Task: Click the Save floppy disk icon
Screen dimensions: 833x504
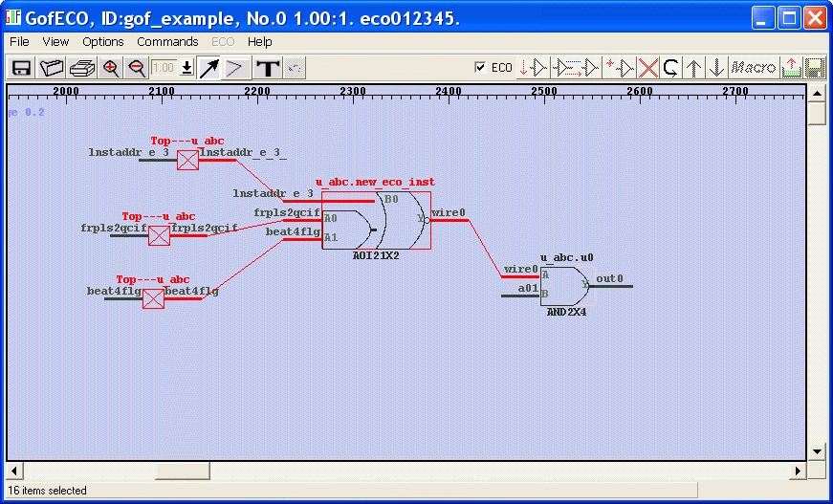Action: tap(21, 68)
